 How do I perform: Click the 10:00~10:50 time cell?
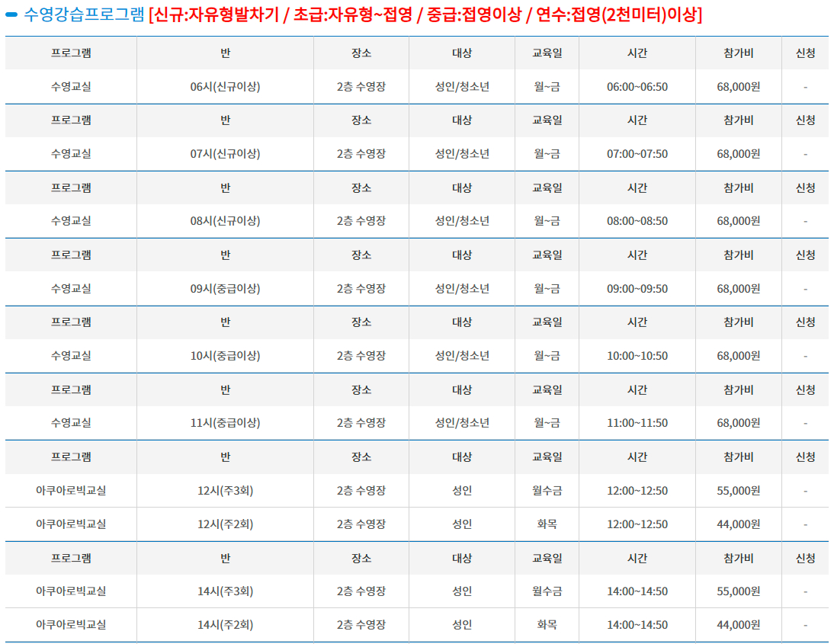pyautogui.click(x=637, y=356)
